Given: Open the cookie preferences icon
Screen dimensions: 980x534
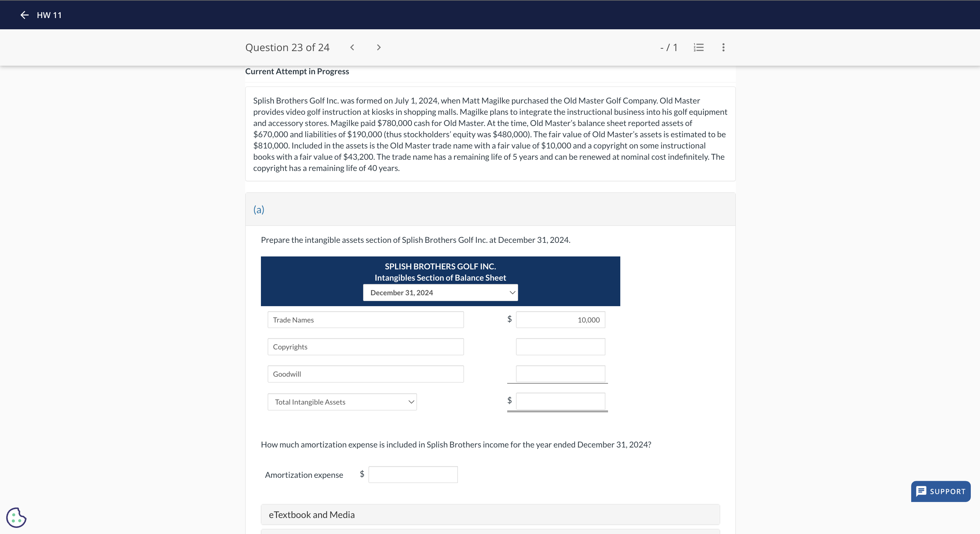Looking at the screenshot, I should pos(16,517).
